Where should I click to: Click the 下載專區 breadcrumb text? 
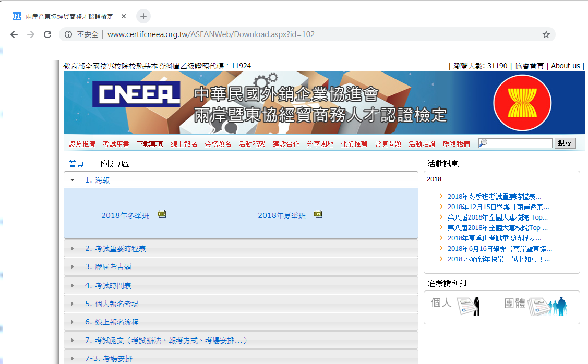click(x=113, y=164)
